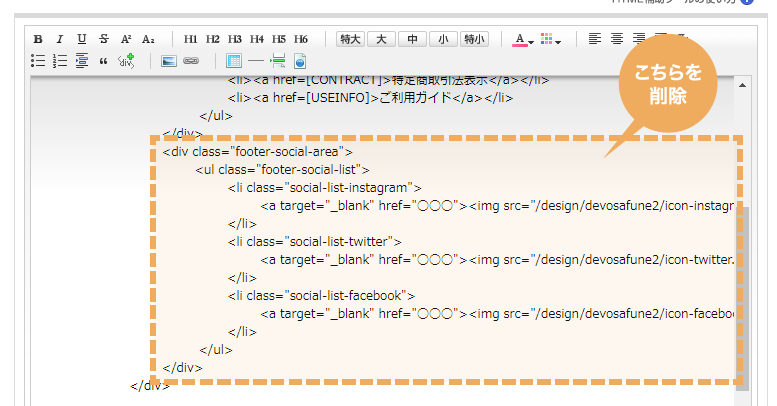
Task: Align text to the right
Action: (639, 39)
